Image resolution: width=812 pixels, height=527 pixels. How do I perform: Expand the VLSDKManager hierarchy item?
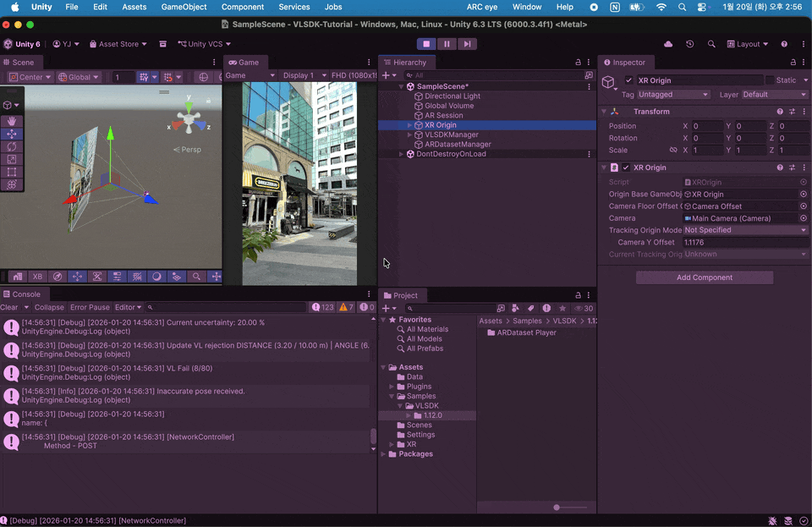pos(409,134)
